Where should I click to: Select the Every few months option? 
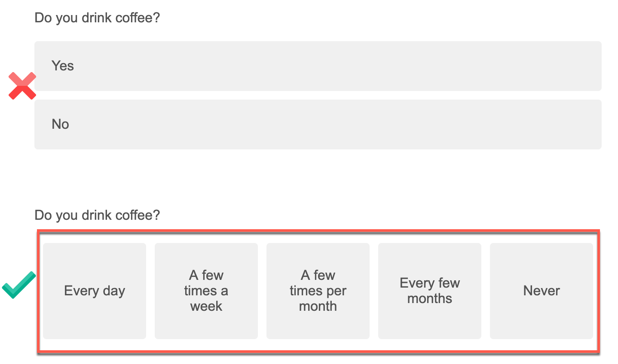click(430, 291)
